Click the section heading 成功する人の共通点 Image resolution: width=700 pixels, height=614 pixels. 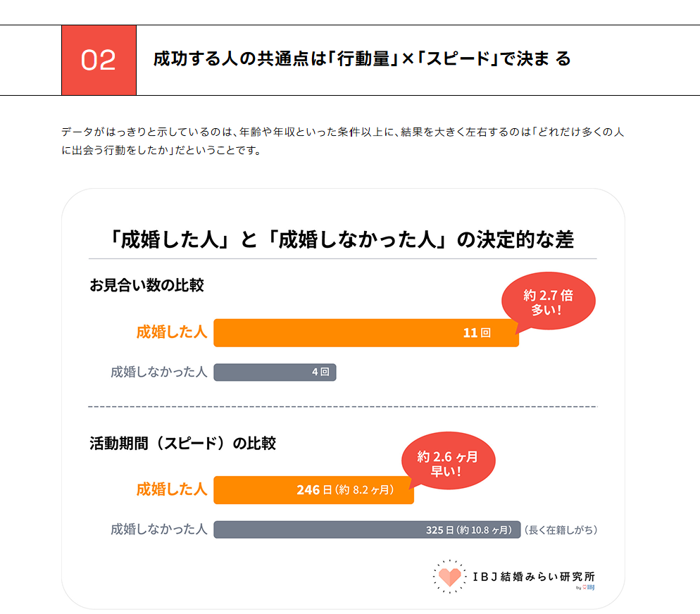pos(361,59)
